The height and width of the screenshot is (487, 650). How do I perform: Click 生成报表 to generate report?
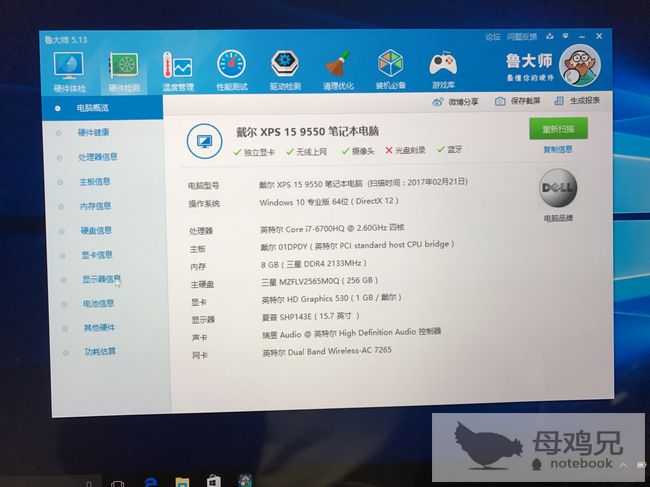point(577,101)
